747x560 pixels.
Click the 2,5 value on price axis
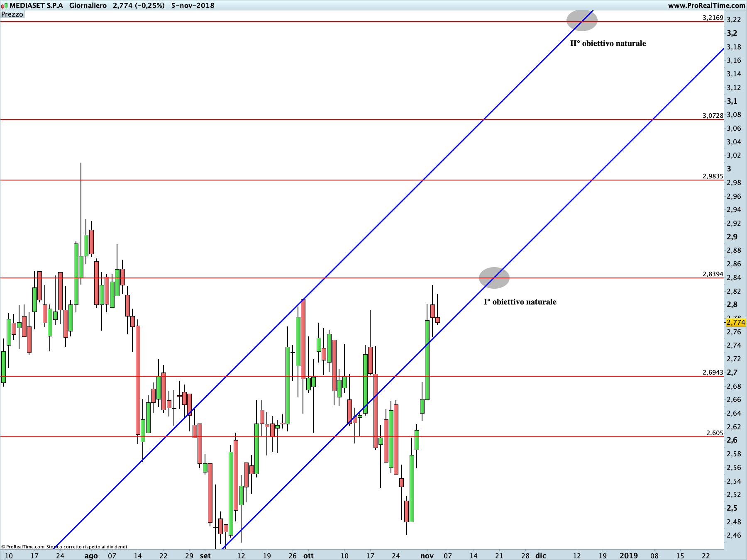pos(732,508)
